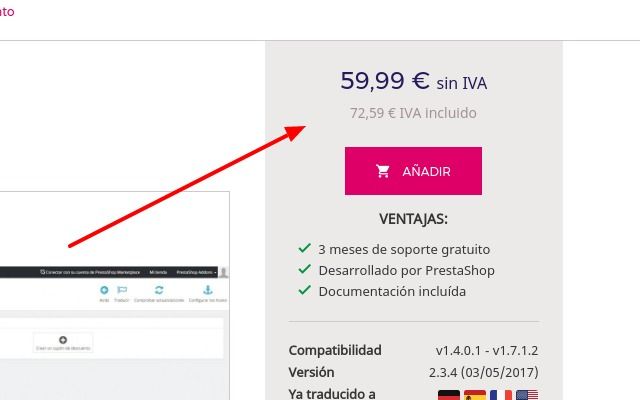This screenshot has height=400, width=640.
Task: Click the checkmark beside 3 meses de soporte gratuito
Action: click(304, 248)
